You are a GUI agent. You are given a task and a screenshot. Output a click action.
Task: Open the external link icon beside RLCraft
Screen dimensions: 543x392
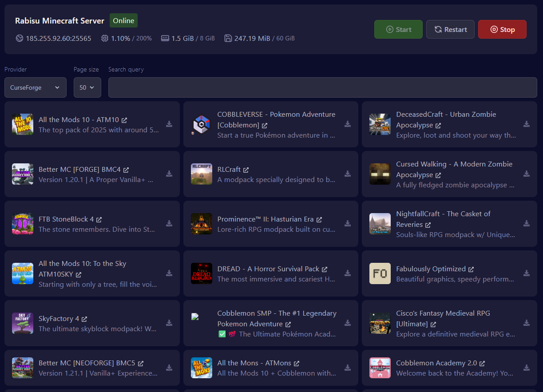247,169
